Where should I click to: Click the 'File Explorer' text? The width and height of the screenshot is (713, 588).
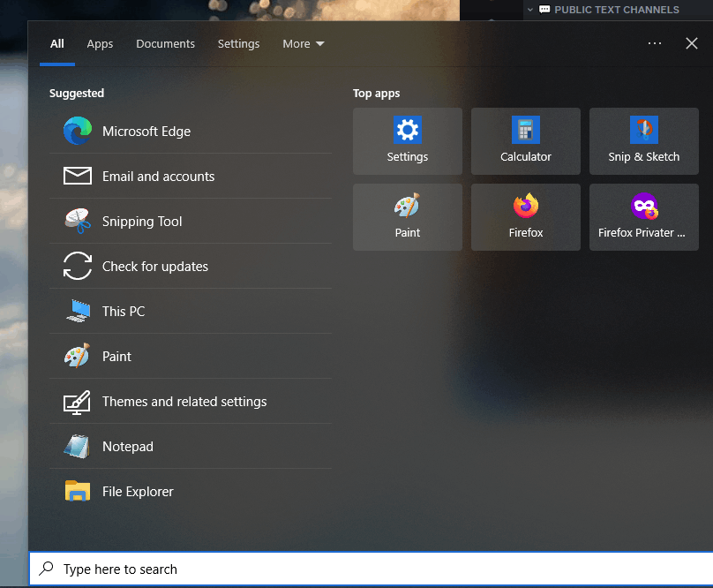pos(138,492)
